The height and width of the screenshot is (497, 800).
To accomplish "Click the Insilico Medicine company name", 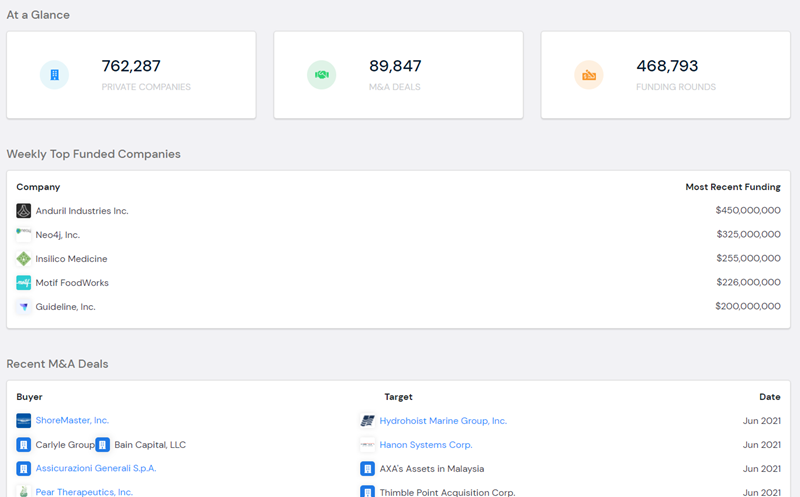I will pos(71,259).
